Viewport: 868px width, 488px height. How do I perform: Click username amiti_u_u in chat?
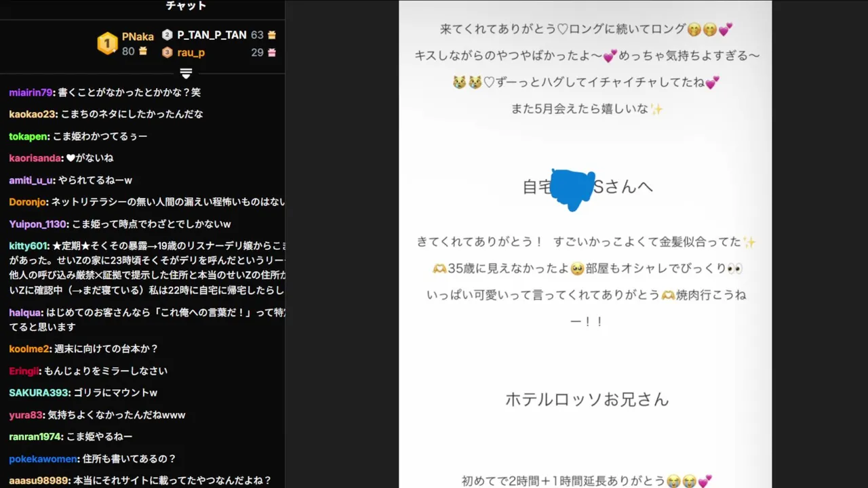tap(31, 180)
